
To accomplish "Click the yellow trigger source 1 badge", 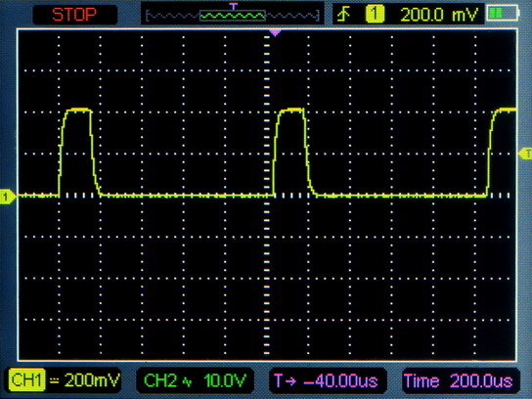I will [375, 15].
